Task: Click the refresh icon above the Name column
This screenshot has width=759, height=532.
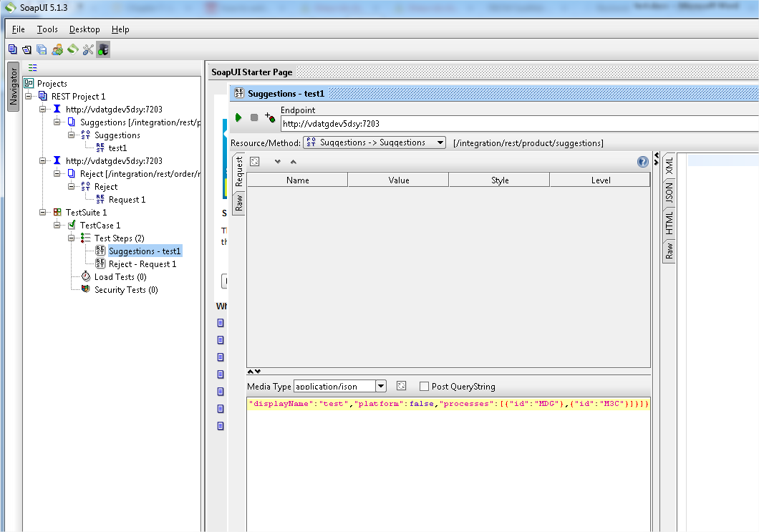Action: click(255, 162)
